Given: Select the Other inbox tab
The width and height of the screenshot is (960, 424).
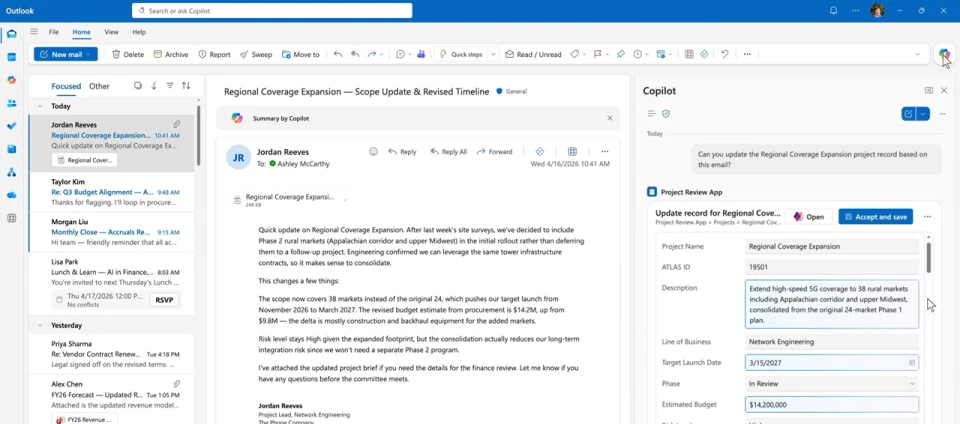Looking at the screenshot, I should pos(99,86).
